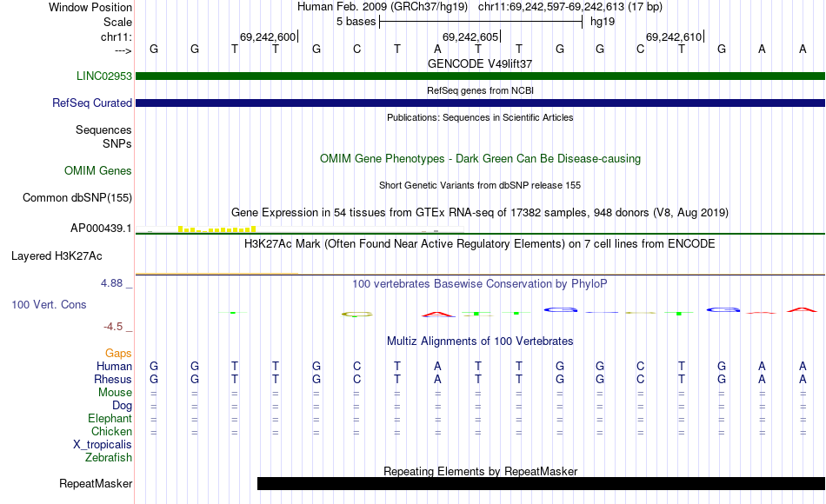Select the Chicken alignment row label
Screen dimensions: 826x504
point(111,431)
